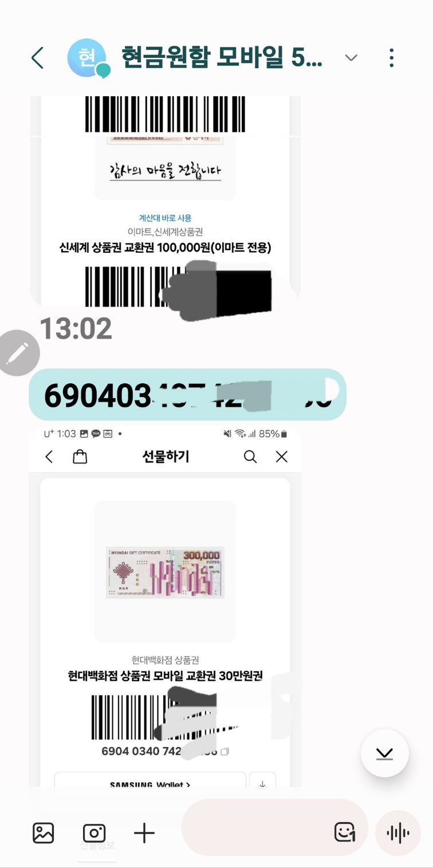Tap the pencil edit floating button
The image size is (433, 868).
click(x=18, y=353)
